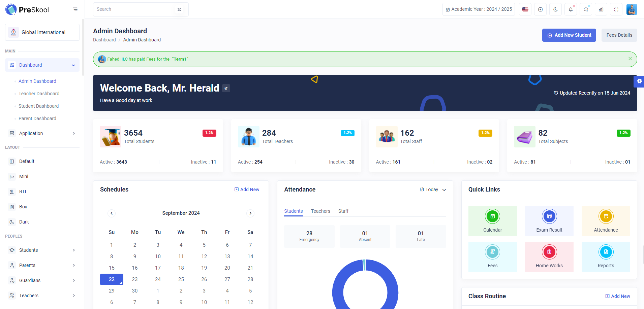Open Reports quick link
Viewport: 644px width, 309px height.
(606, 257)
